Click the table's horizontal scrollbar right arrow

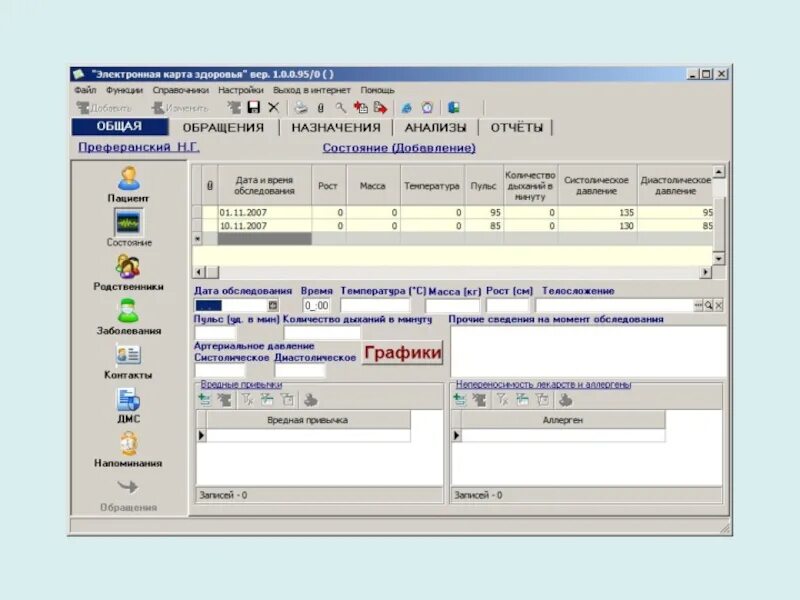click(x=705, y=272)
